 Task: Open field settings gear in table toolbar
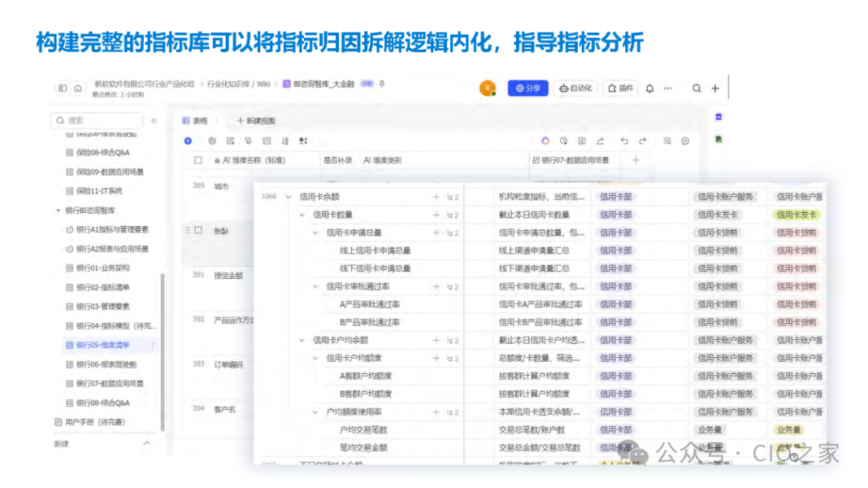[x=212, y=141]
